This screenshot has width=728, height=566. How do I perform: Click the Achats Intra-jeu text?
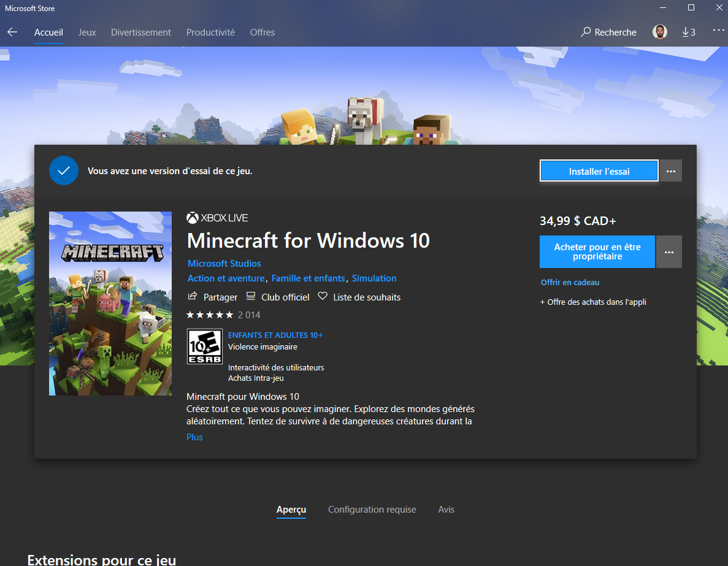click(x=256, y=378)
